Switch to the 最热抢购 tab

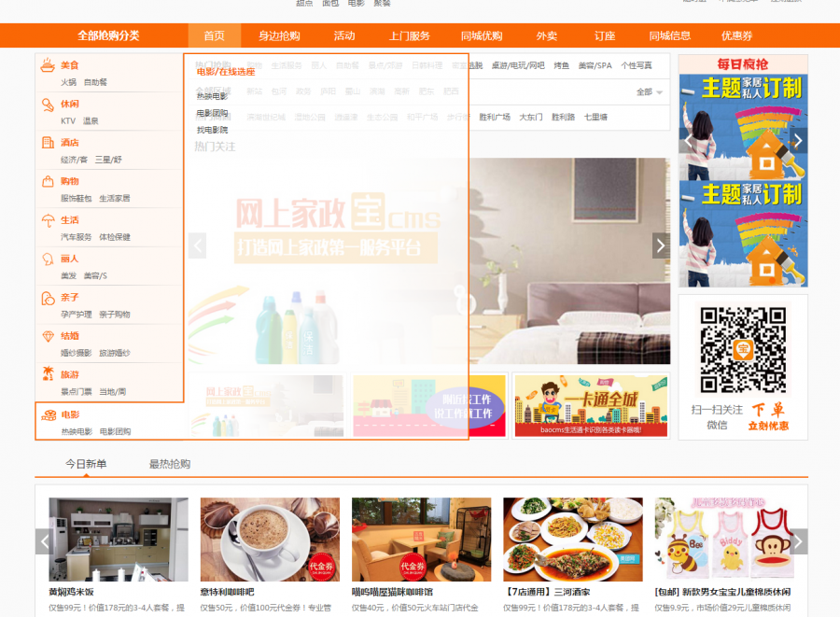pos(170,464)
